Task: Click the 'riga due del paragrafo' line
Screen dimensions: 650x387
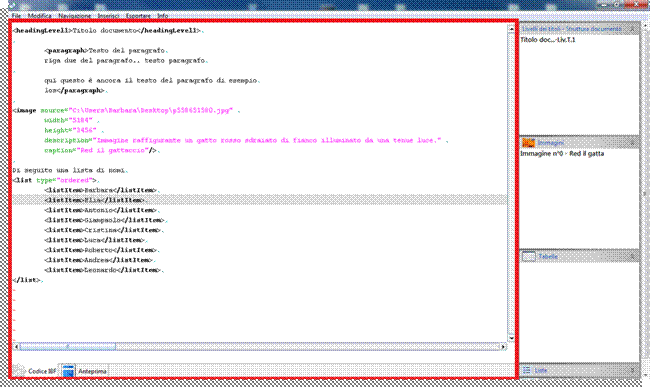Action: 125,60
